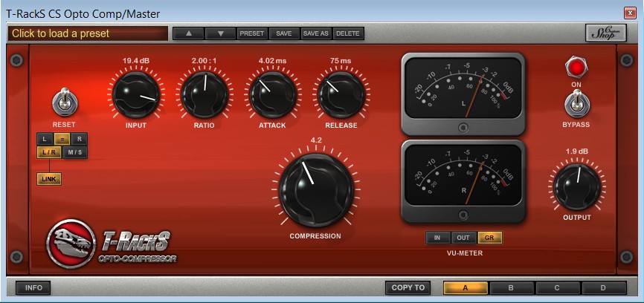
Task: Click the SAVE AS button
Action: [316, 33]
